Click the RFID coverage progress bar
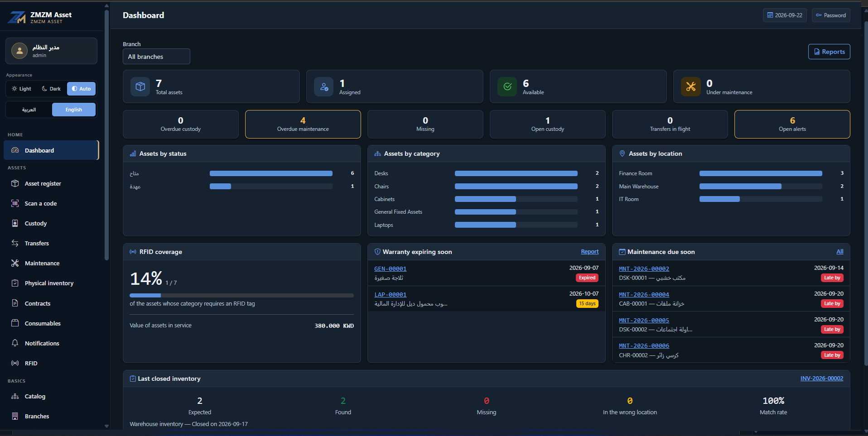Image resolution: width=868 pixels, height=436 pixels. pyautogui.click(x=241, y=295)
